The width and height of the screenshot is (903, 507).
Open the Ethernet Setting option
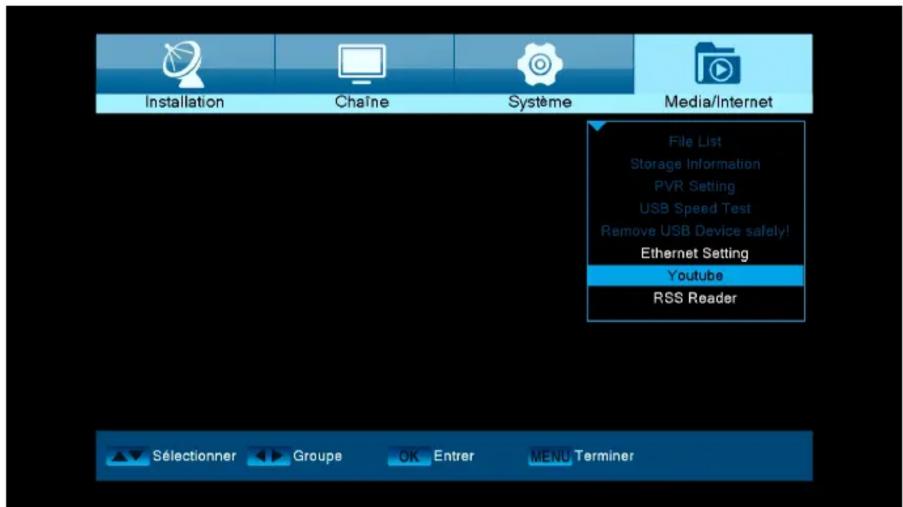coord(696,254)
